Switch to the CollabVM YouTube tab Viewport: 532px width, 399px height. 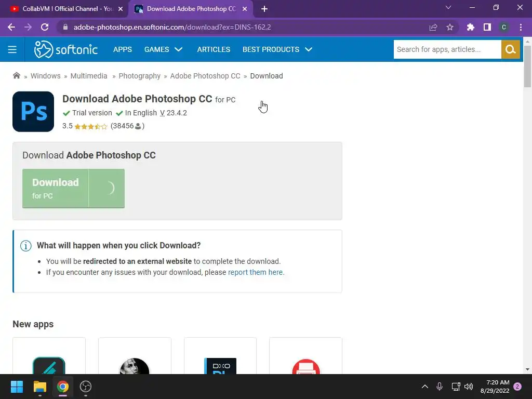point(66,9)
